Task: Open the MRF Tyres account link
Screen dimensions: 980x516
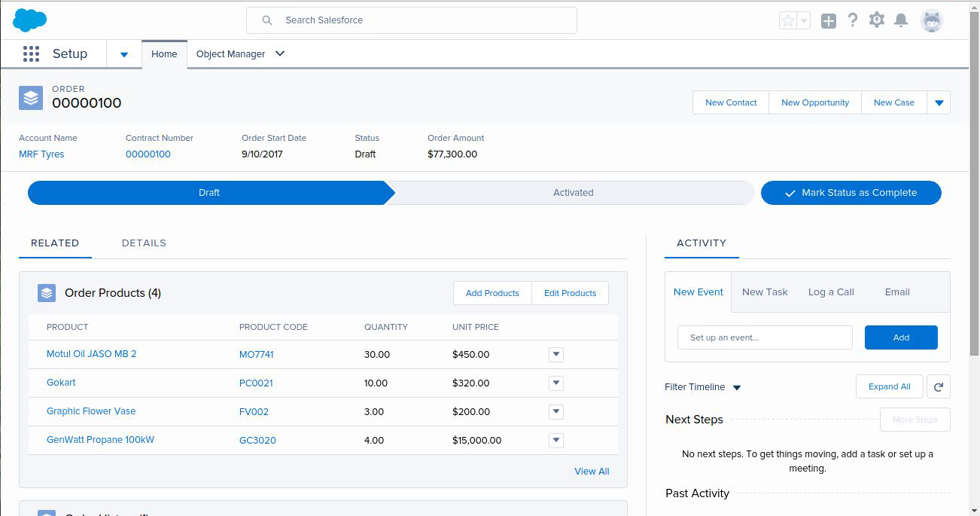Action: pyautogui.click(x=41, y=154)
